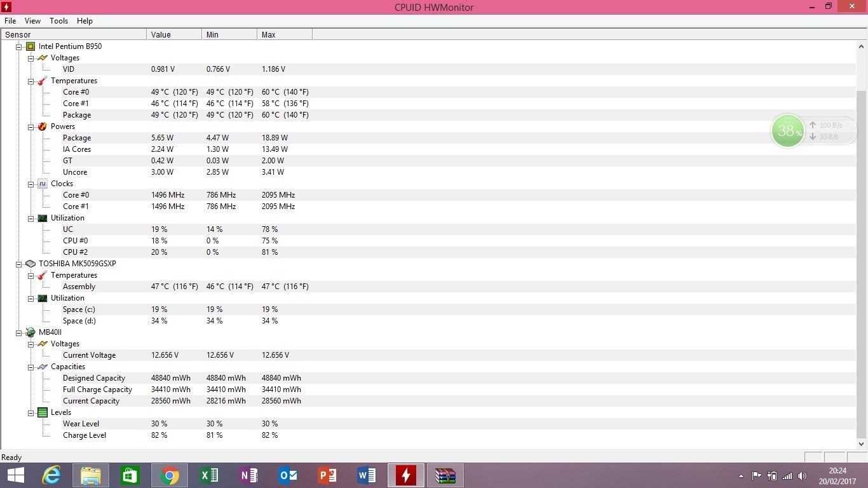Open Excel from the taskbar
Viewport: 868px width, 488px height.
(209, 475)
